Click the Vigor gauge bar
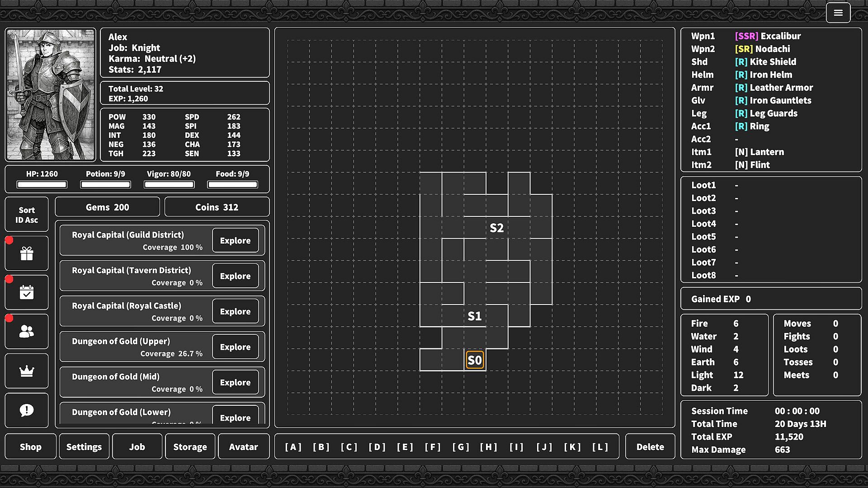 [x=169, y=184]
